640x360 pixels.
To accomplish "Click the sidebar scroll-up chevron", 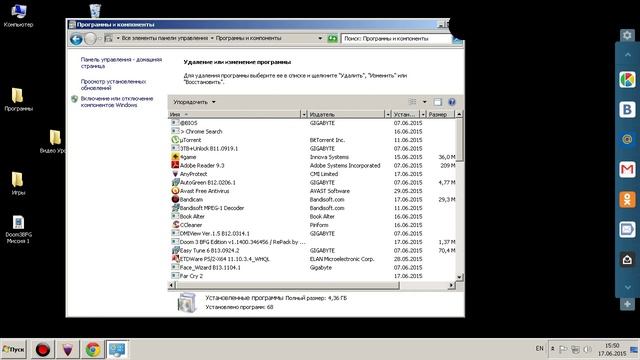I will [x=627, y=54].
